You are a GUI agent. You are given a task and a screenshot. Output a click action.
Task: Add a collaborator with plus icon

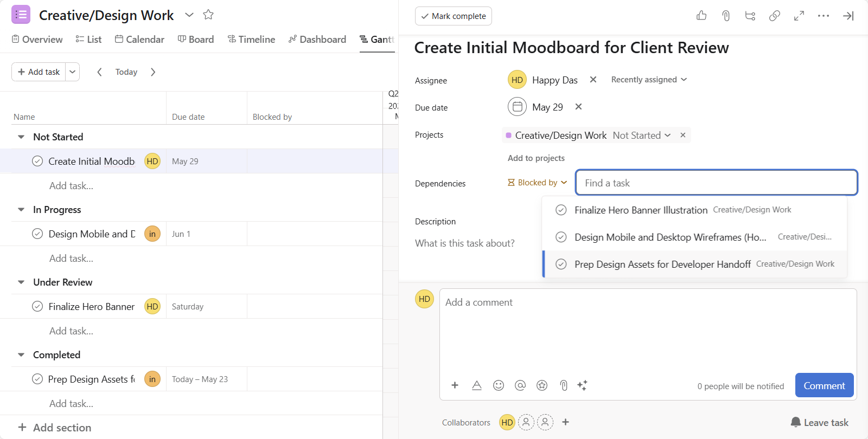point(565,422)
